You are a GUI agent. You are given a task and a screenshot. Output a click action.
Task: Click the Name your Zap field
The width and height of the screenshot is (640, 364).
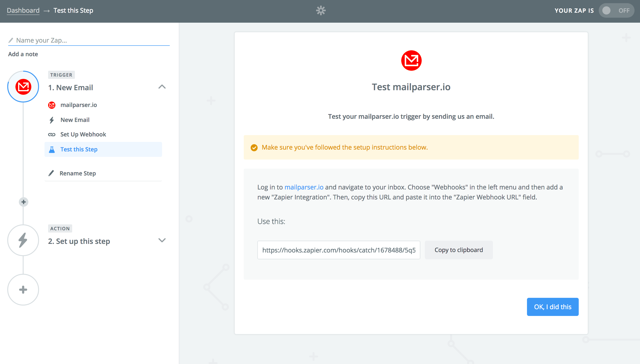(x=89, y=40)
